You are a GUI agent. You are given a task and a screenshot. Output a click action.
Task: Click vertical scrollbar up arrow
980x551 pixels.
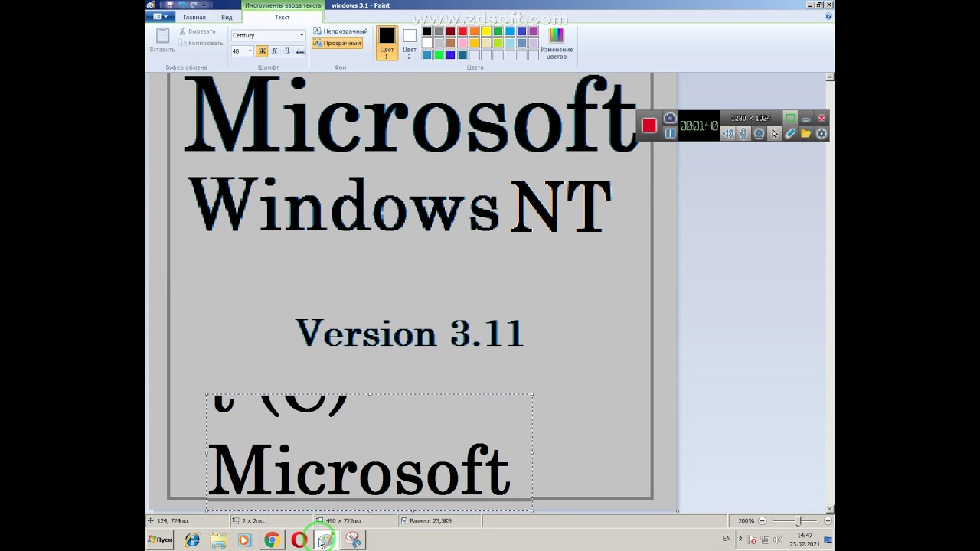pos(830,77)
